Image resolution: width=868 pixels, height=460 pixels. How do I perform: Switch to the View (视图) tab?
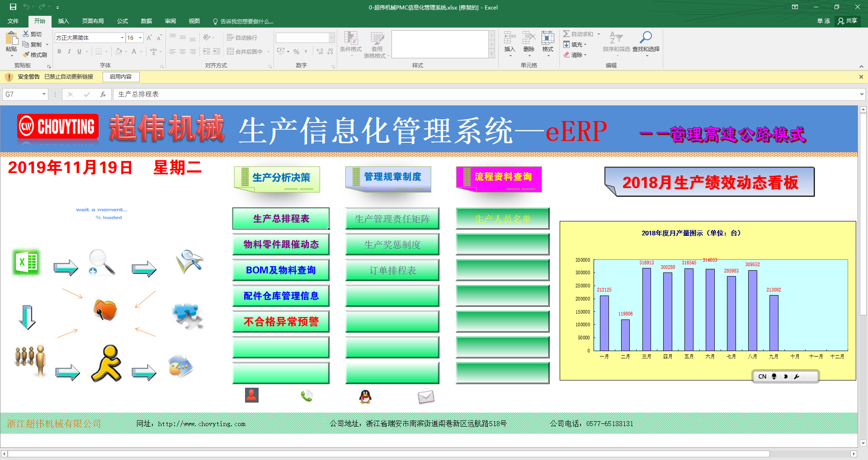(194, 21)
